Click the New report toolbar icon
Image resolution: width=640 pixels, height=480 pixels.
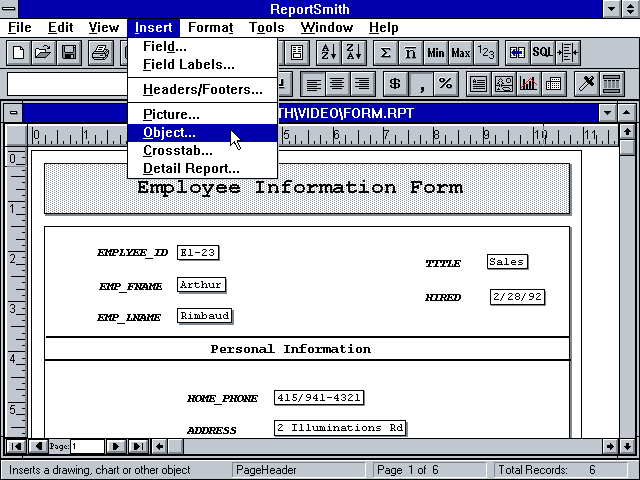pyautogui.click(x=18, y=53)
